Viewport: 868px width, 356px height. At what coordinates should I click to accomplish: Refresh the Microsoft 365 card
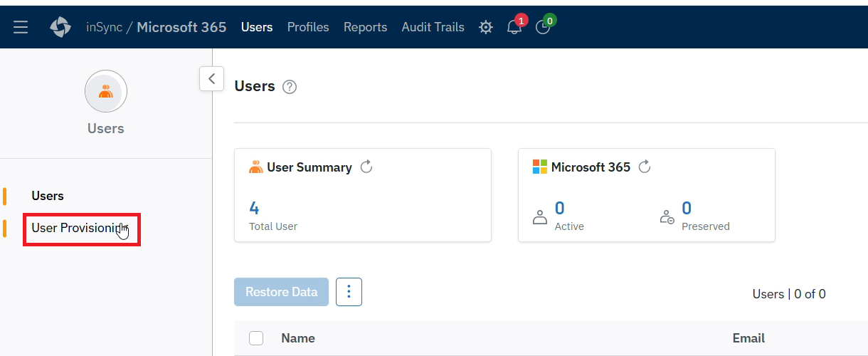coord(645,167)
